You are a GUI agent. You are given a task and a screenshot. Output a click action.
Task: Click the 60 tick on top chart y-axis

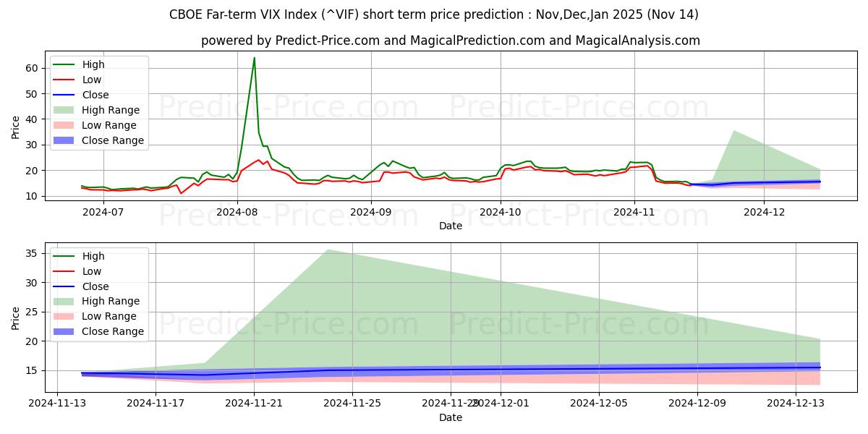(x=31, y=68)
